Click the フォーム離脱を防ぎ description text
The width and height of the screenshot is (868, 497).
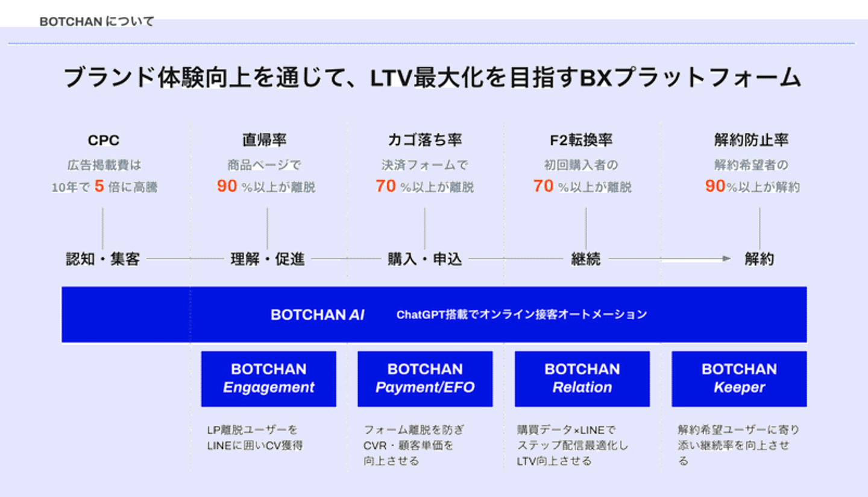pos(414,445)
